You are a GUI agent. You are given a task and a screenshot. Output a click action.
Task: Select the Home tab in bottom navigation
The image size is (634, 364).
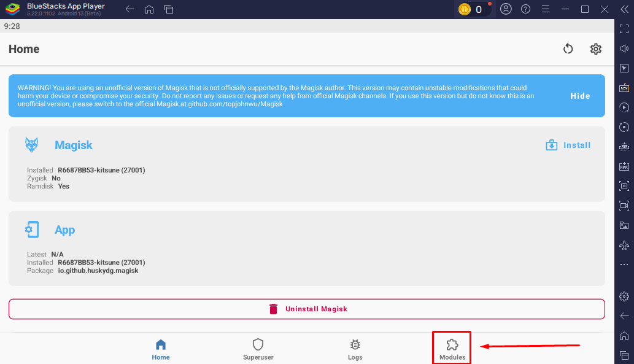tap(161, 349)
